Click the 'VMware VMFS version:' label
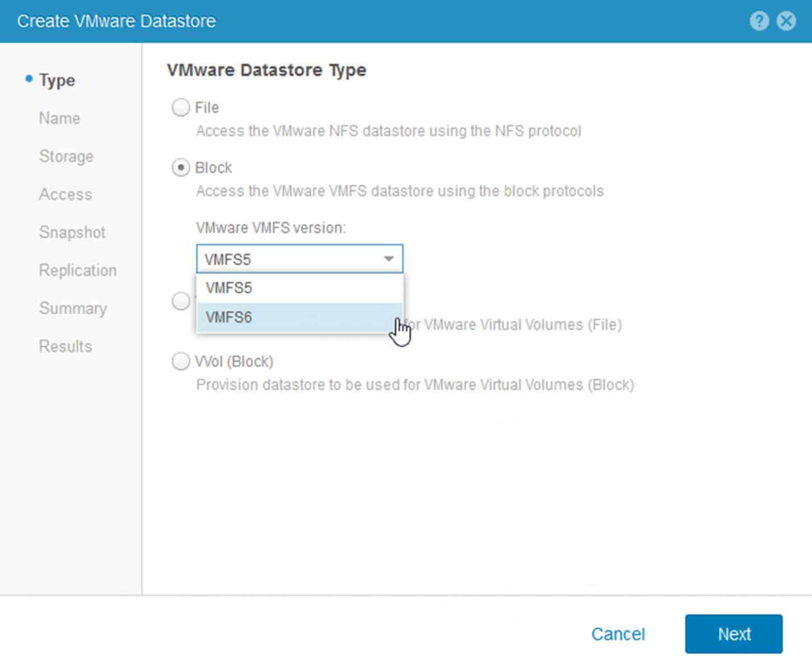This screenshot has width=812, height=672. click(x=271, y=228)
